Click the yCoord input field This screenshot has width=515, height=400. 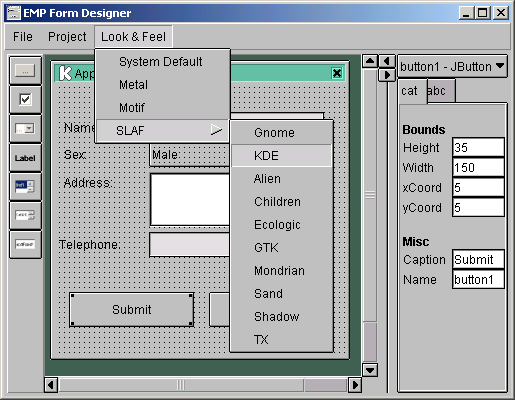click(x=478, y=207)
